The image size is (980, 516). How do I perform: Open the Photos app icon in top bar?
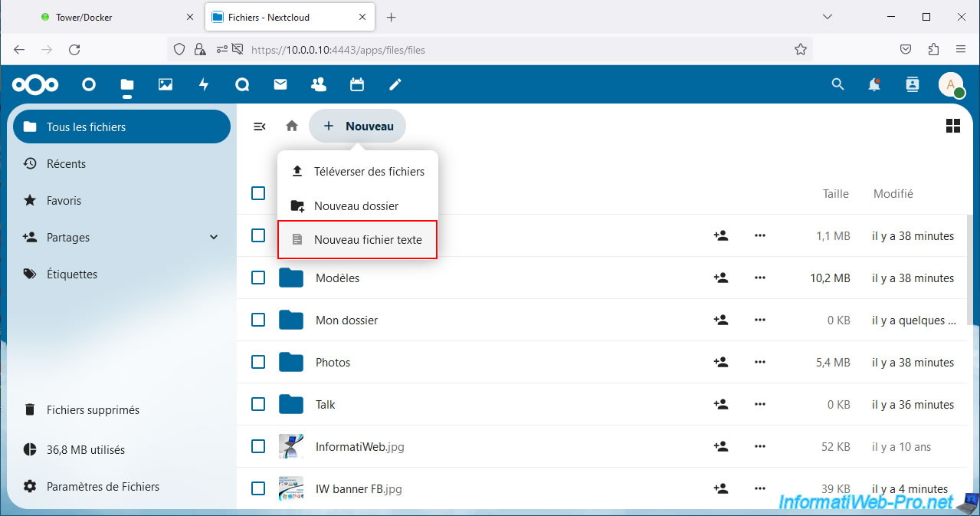(x=166, y=84)
